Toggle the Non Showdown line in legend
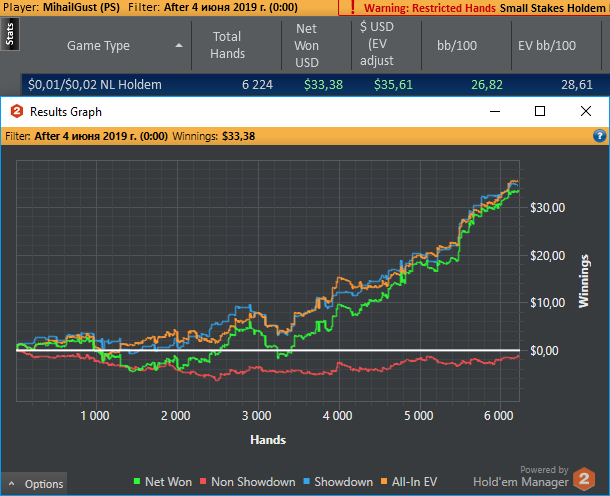The image size is (610, 496). coord(247,482)
